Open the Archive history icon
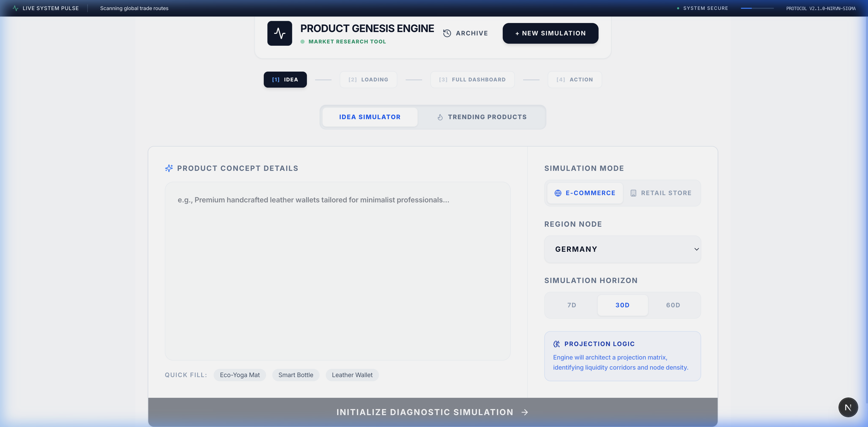Image resolution: width=868 pixels, height=427 pixels. click(447, 33)
